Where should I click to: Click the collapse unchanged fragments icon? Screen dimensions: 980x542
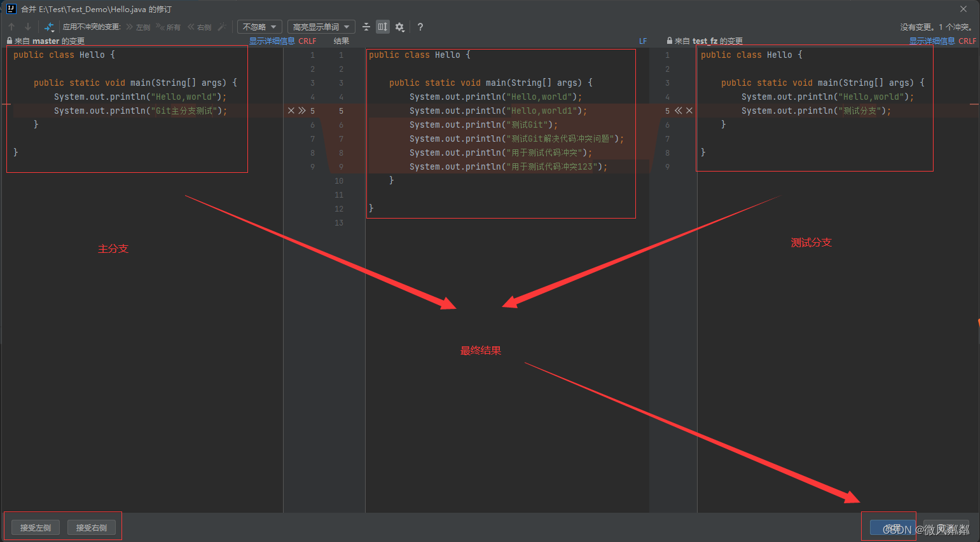(366, 27)
